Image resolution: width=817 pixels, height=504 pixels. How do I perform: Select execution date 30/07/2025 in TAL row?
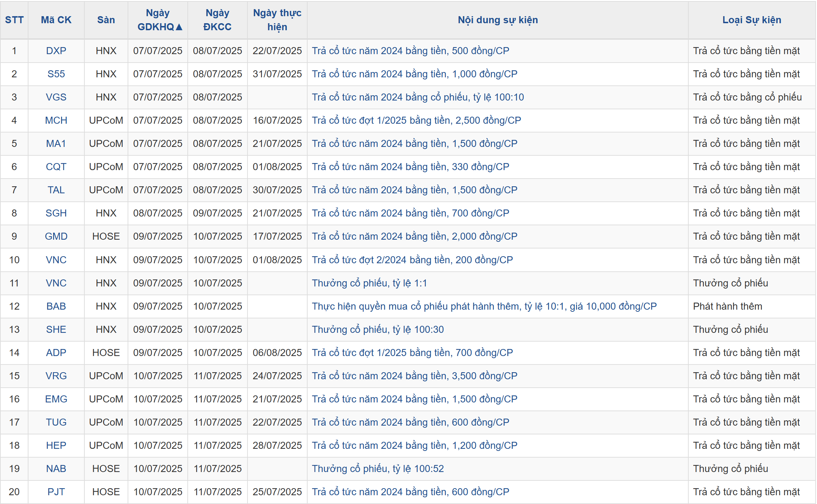click(277, 190)
